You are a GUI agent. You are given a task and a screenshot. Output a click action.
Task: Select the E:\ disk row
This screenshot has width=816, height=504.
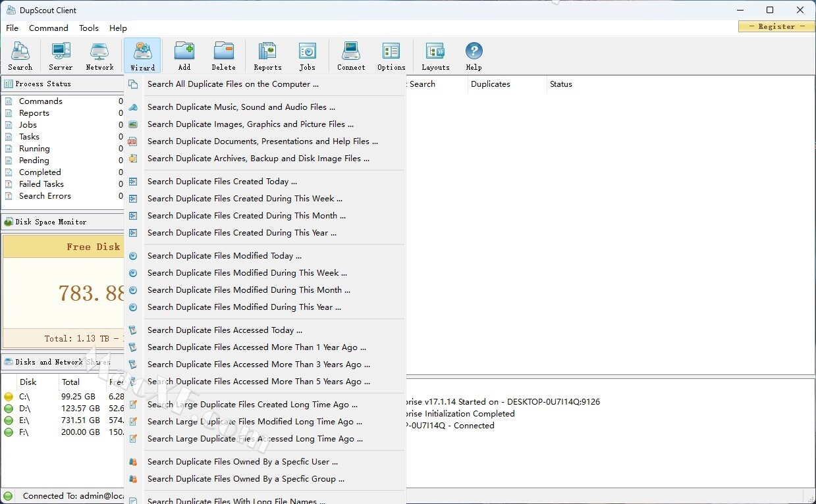pos(63,420)
